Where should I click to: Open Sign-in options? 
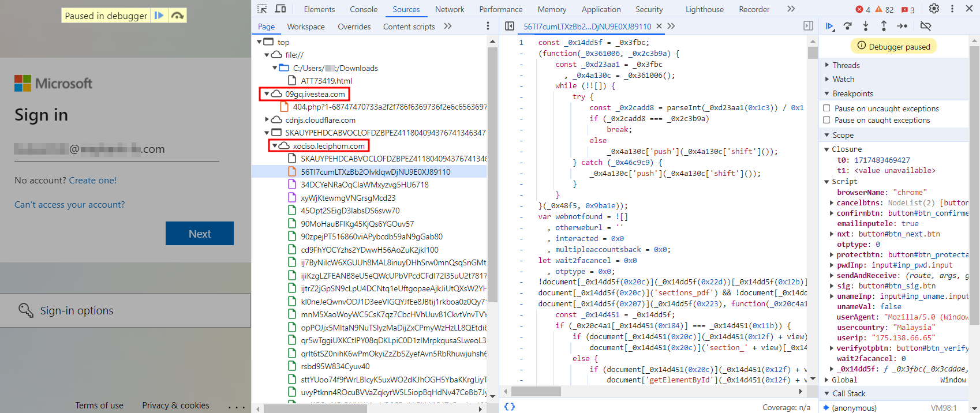[125, 310]
